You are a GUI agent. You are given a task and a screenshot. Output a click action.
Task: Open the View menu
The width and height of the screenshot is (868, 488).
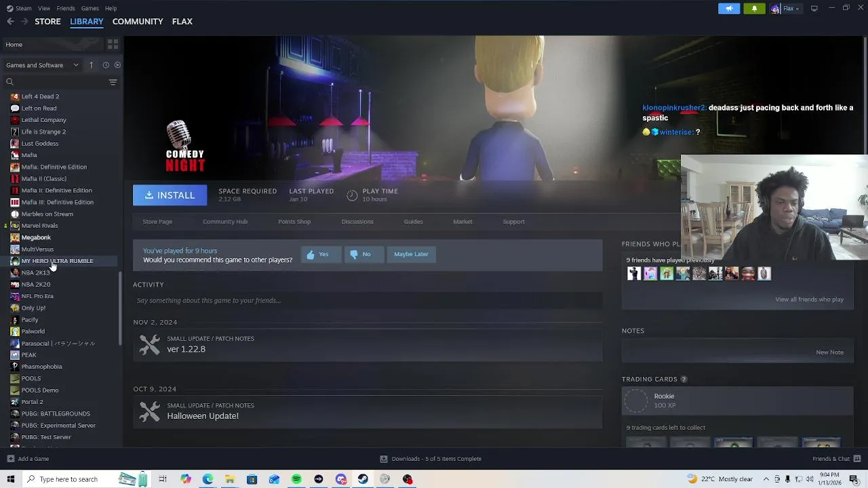pyautogui.click(x=44, y=8)
